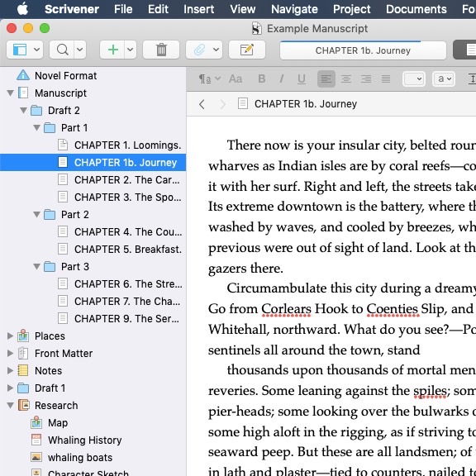Image resolution: width=476 pixels, height=476 pixels.
Task: Center align text
Action: click(x=346, y=79)
